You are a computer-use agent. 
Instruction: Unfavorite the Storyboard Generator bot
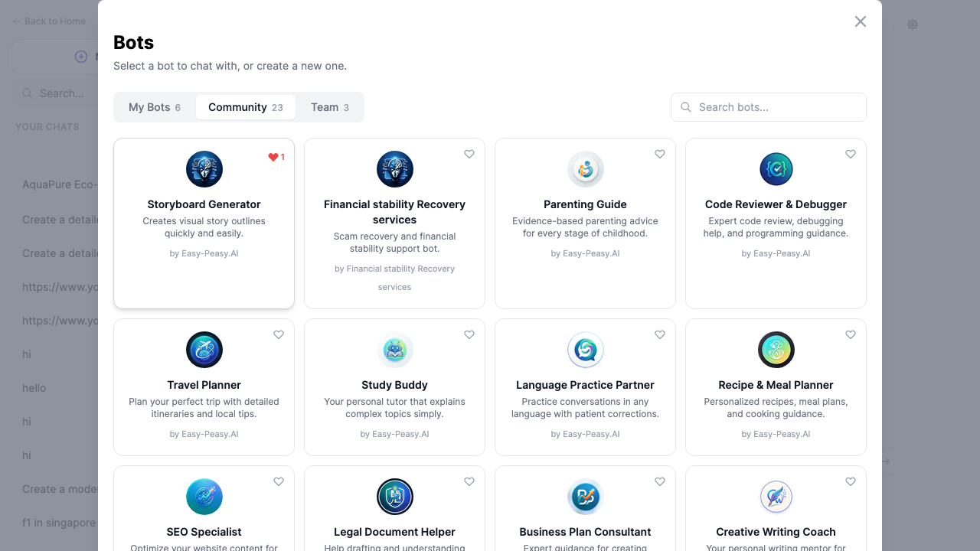point(273,156)
